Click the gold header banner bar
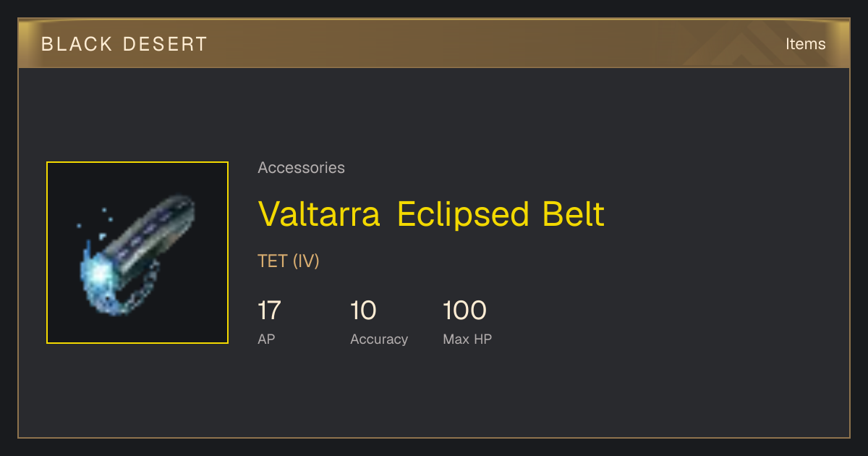 click(x=434, y=43)
